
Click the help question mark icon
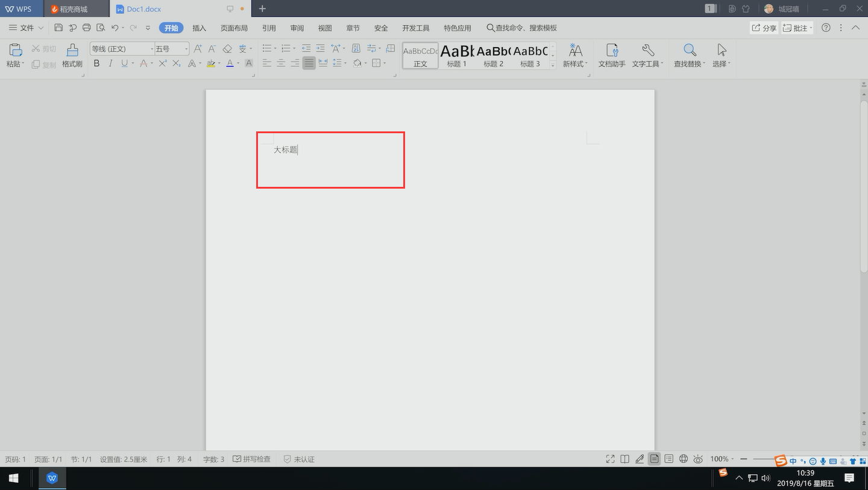(x=826, y=28)
